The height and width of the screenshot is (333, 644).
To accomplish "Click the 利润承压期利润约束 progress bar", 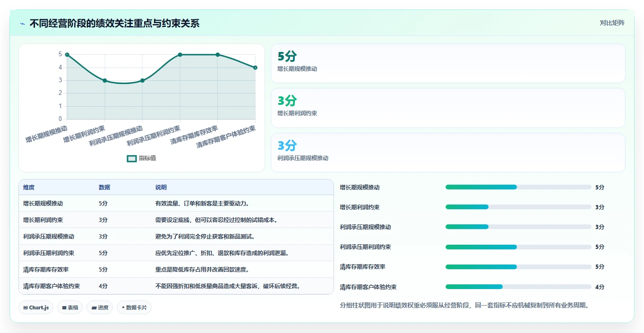I will pyautogui.click(x=518, y=247).
